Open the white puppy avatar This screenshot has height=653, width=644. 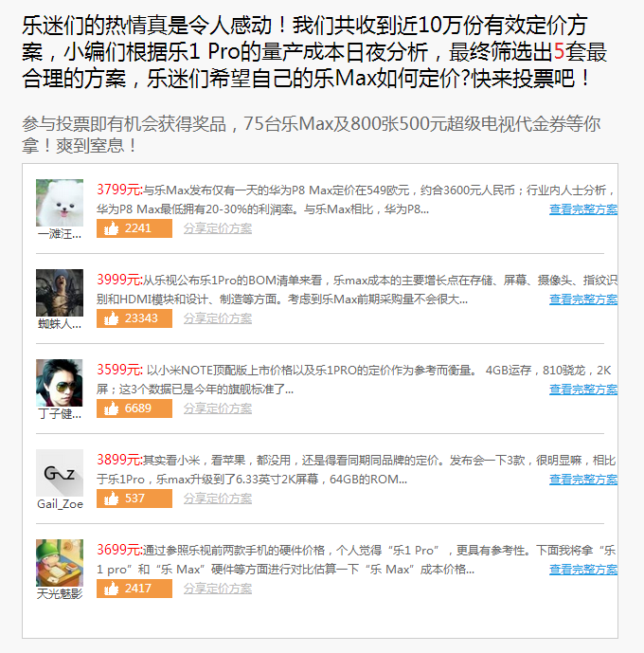(60, 203)
